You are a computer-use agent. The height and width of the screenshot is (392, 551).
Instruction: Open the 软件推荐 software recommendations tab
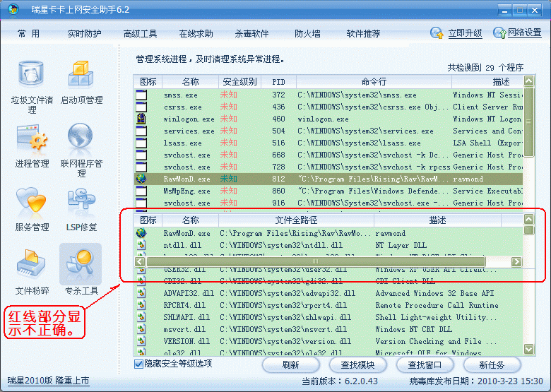[x=363, y=34]
